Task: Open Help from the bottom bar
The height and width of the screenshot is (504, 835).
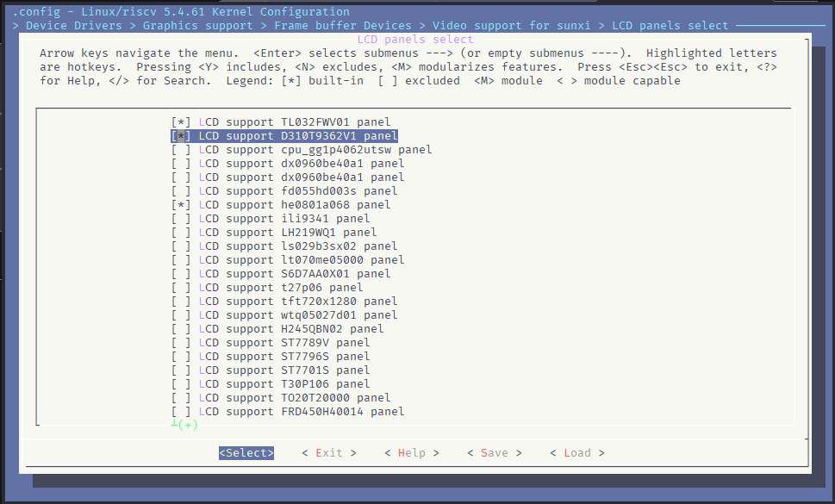Action: click(x=411, y=453)
